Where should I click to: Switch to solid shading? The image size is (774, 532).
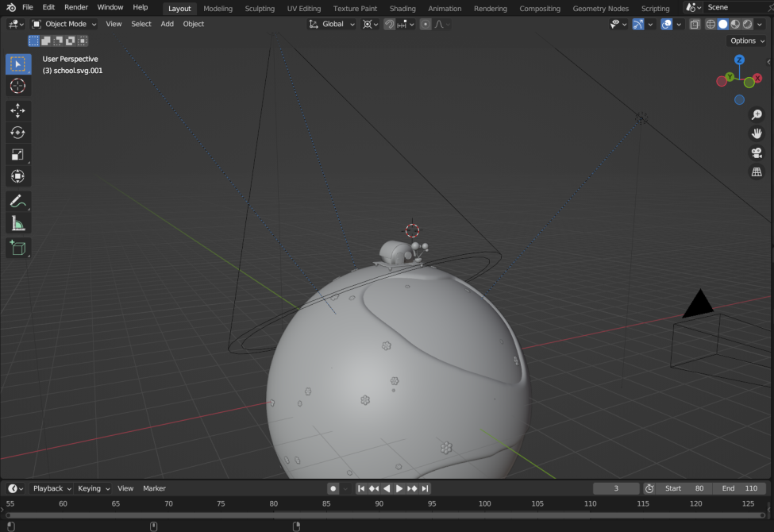(722, 24)
